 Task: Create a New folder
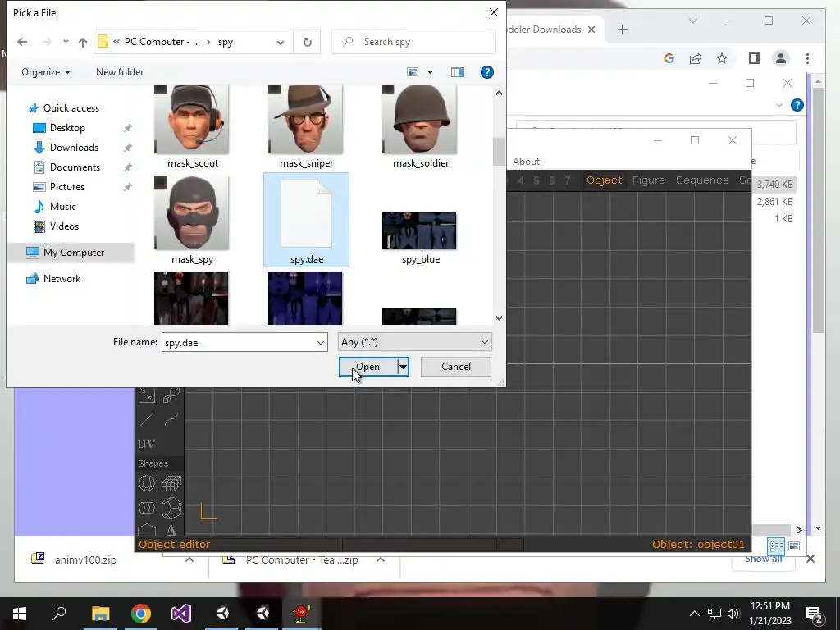120,72
